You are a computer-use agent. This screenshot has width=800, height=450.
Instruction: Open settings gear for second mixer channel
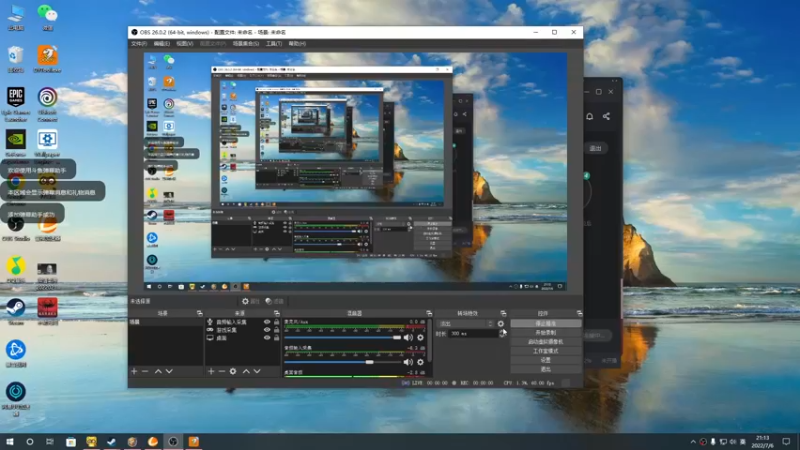(x=420, y=362)
